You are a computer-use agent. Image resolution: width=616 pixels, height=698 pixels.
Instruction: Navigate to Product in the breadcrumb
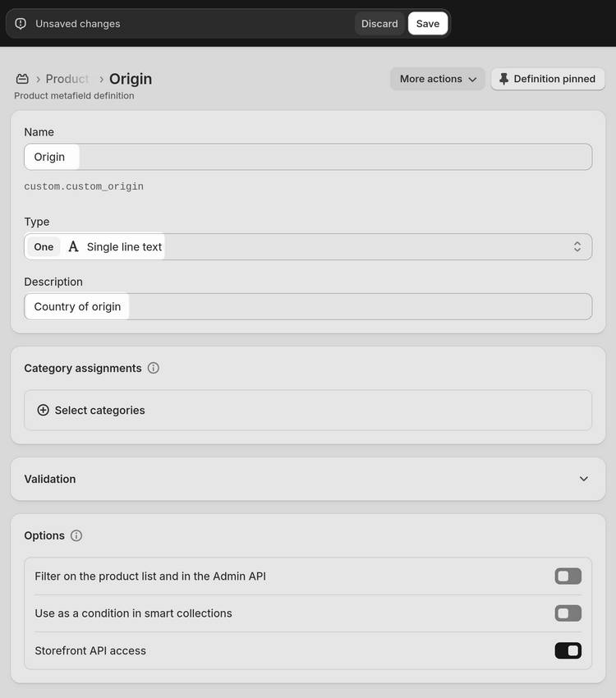[x=67, y=78]
